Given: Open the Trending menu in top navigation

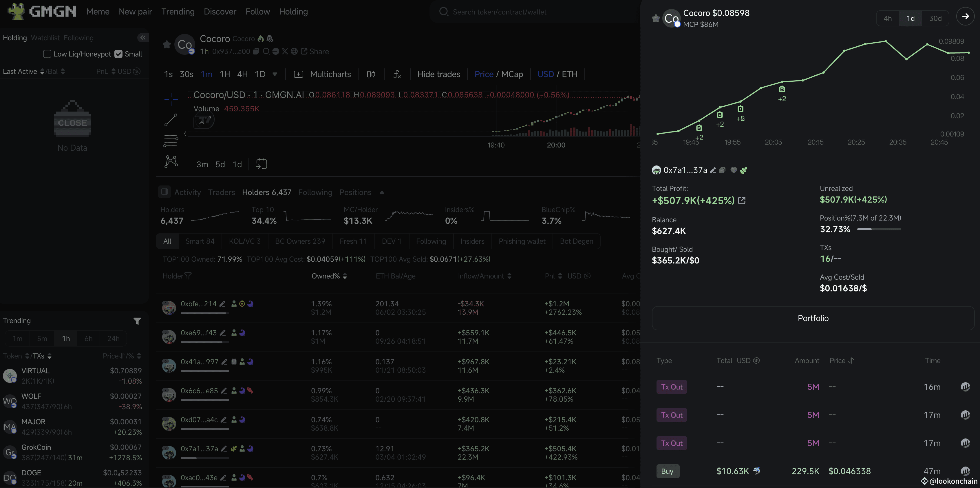Looking at the screenshot, I should [178, 12].
